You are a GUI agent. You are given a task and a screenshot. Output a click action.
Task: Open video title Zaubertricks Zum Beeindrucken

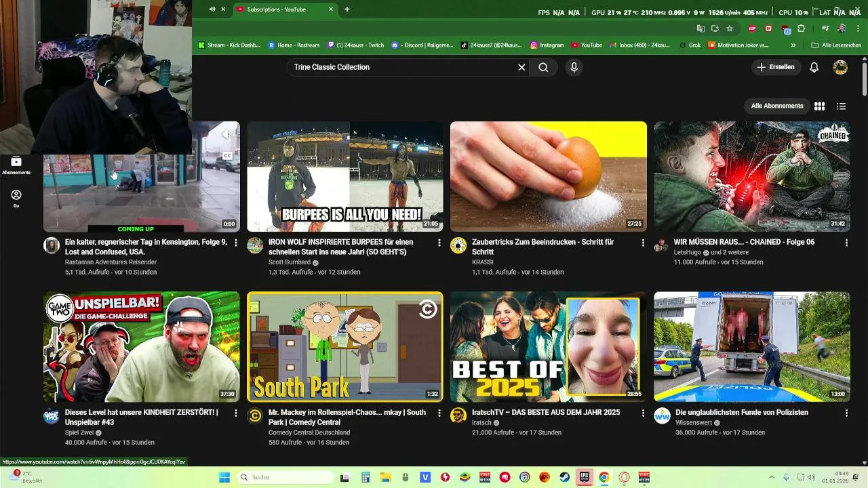pos(542,247)
